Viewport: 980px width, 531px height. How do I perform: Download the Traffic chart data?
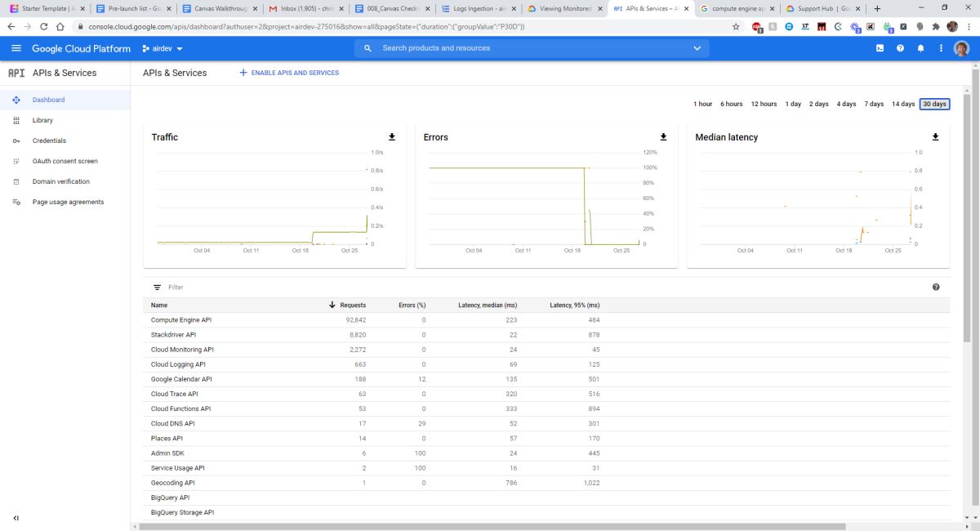click(x=391, y=137)
